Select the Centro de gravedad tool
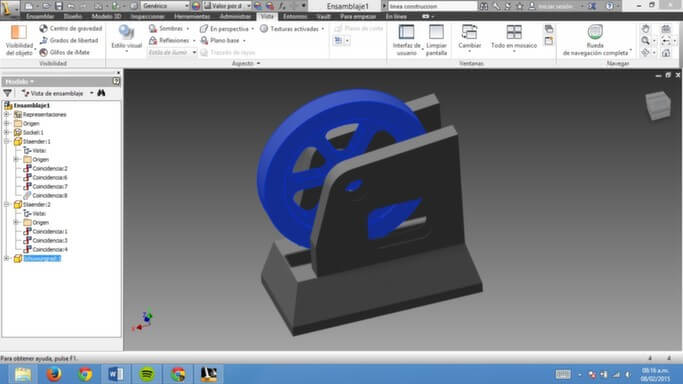Image resolution: width=683 pixels, height=384 pixels. 71,28
